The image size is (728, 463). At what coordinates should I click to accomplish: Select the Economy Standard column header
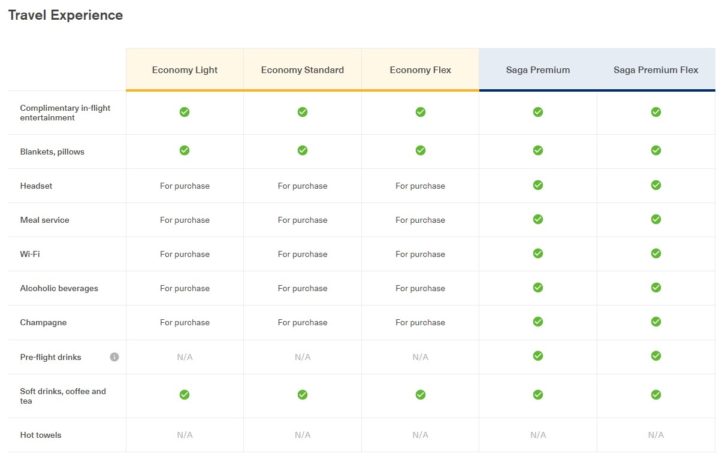click(302, 70)
